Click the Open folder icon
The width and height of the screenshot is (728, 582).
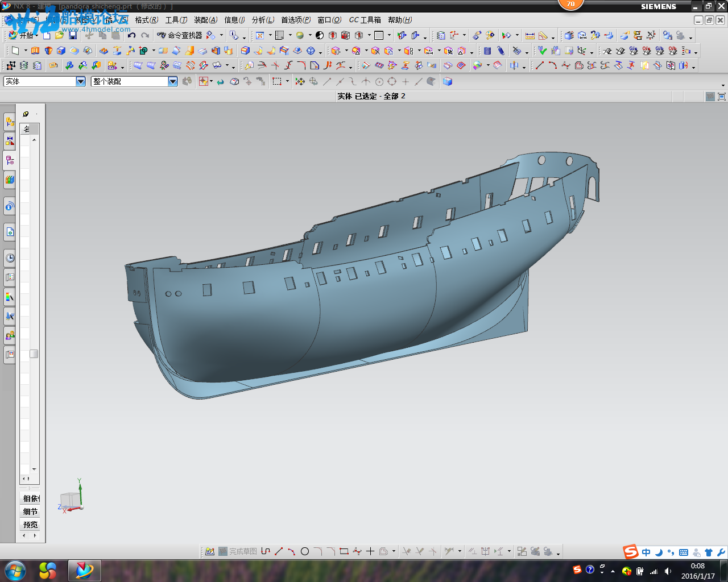60,35
